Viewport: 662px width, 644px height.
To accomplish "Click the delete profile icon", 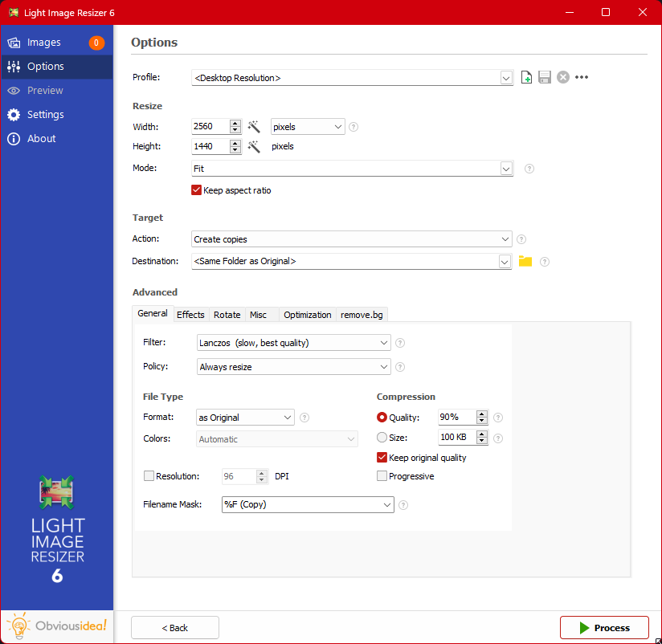I will [x=563, y=78].
